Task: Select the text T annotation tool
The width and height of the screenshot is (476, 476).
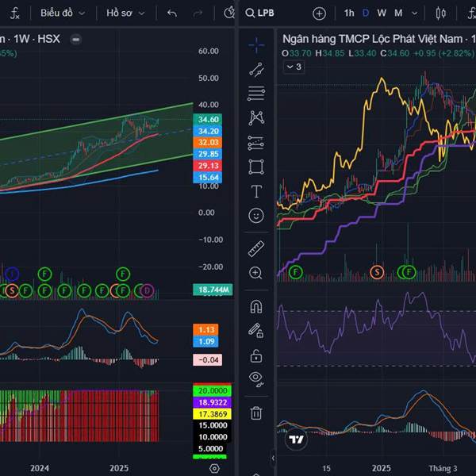Action: pyautogui.click(x=256, y=191)
